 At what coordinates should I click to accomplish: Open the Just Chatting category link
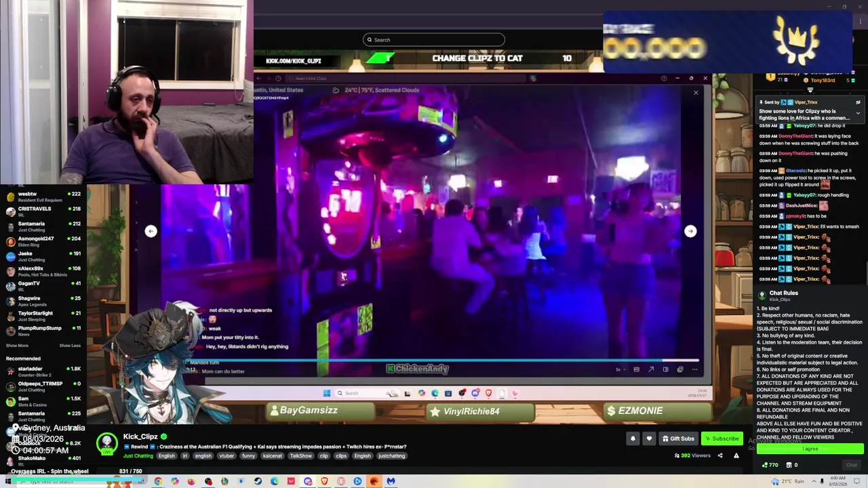138,456
